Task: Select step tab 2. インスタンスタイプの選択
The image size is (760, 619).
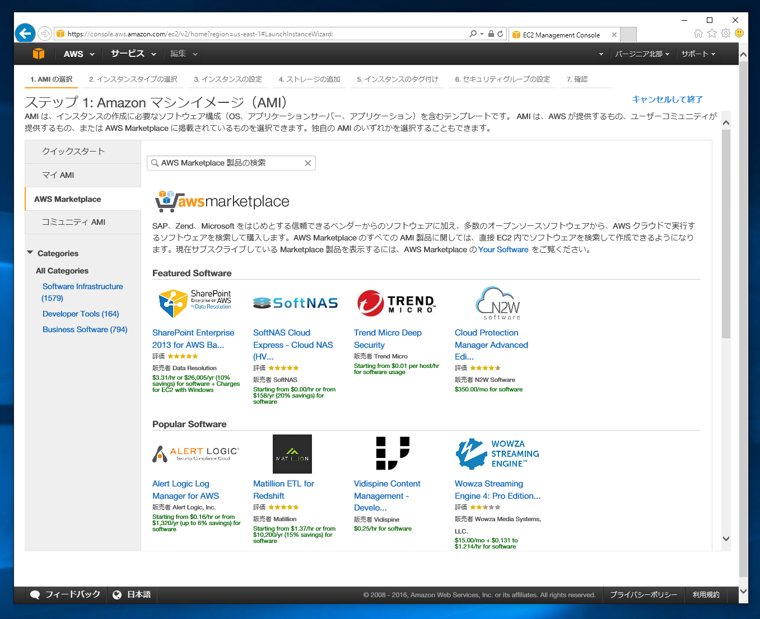Action: pyautogui.click(x=133, y=79)
